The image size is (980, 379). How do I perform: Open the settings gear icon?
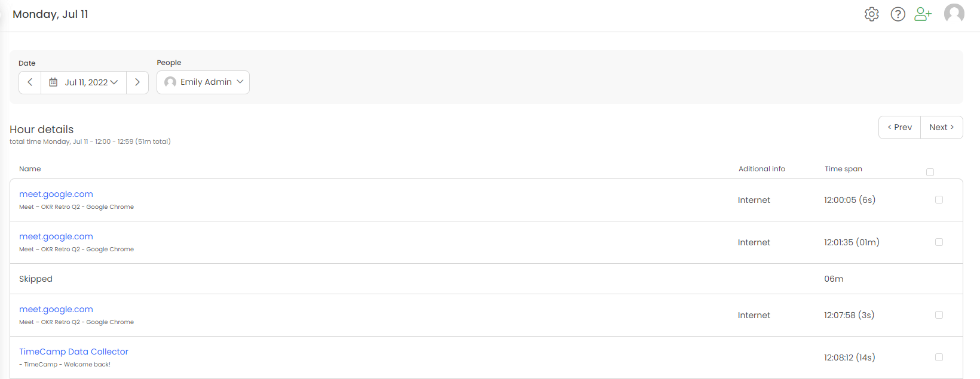coord(871,14)
